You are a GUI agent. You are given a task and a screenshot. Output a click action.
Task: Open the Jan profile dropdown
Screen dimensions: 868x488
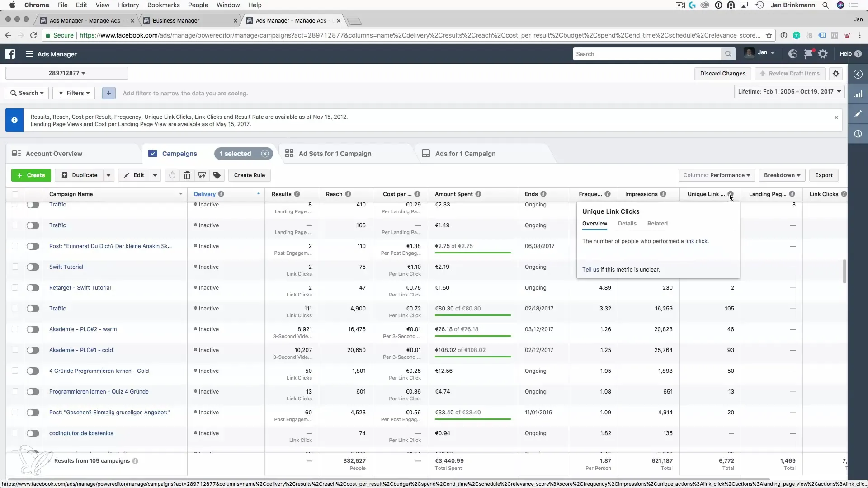click(760, 53)
